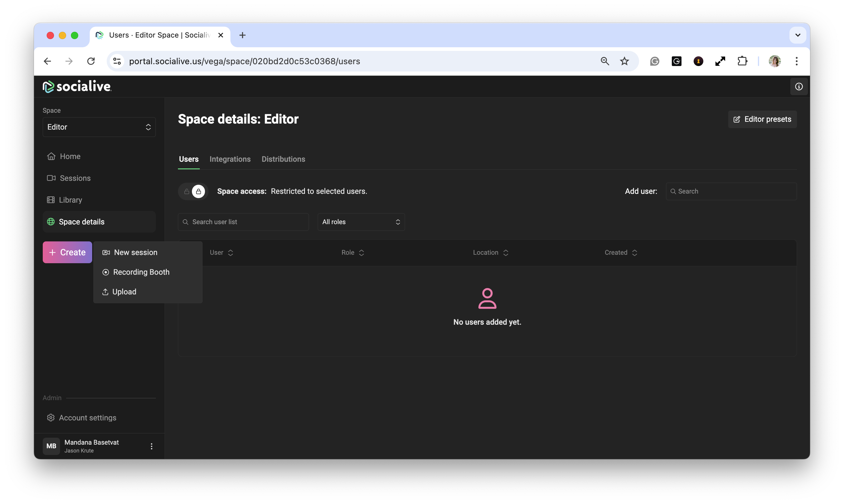Viewport: 844px width, 504px height.
Task: Bookmark this page with the star icon
Action: 624,61
